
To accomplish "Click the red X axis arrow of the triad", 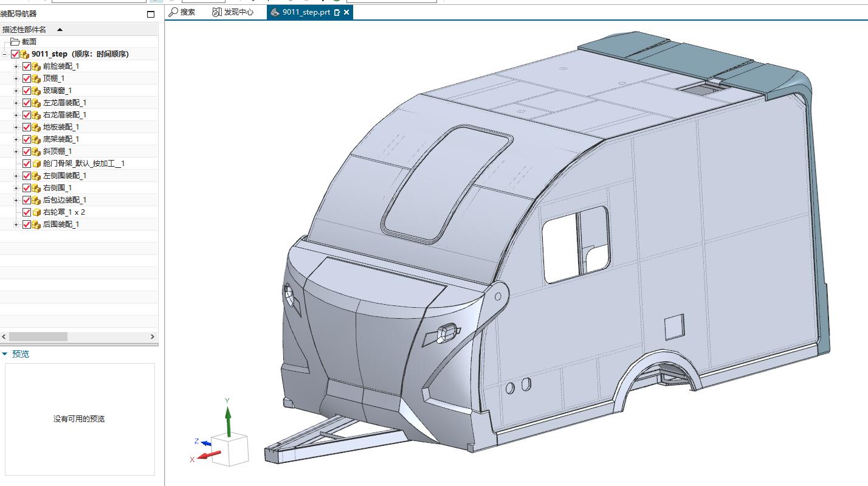I will (x=210, y=454).
